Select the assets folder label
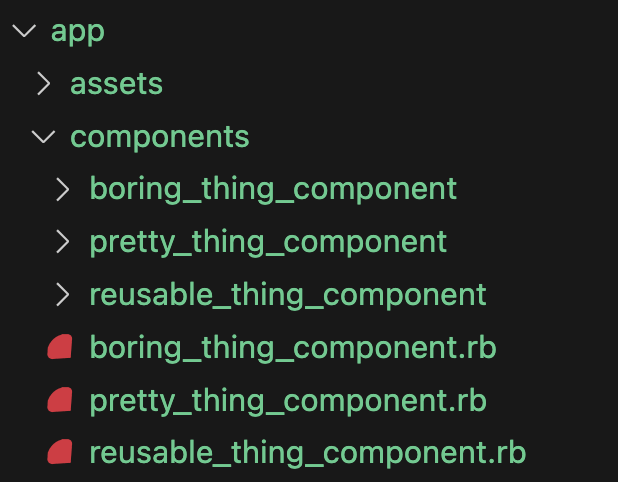This screenshot has width=618, height=482. (116, 84)
